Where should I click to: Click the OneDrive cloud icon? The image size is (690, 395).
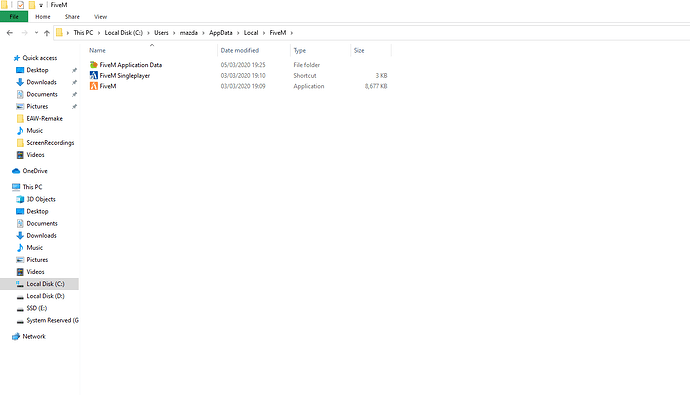coord(16,171)
